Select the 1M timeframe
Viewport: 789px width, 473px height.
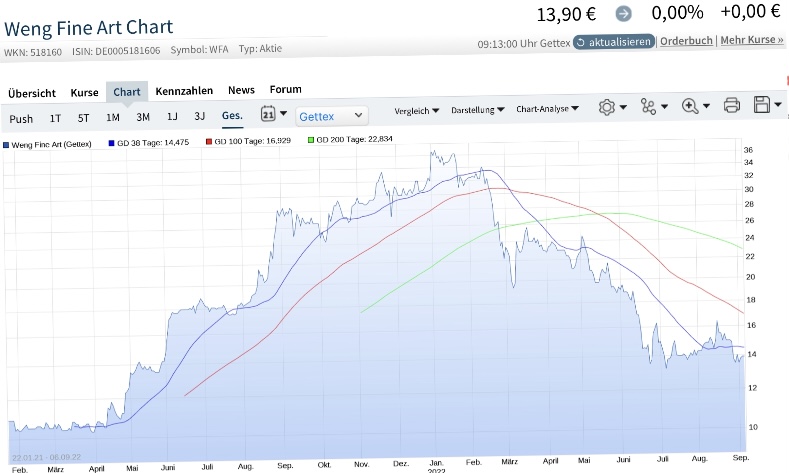tap(113, 118)
